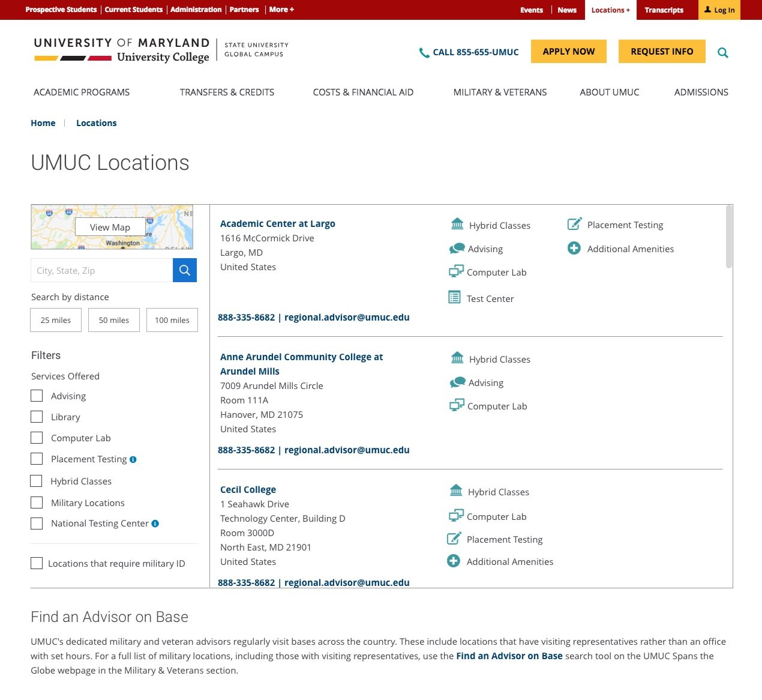Click Events link in top bar
The image size is (762, 700).
(532, 10)
